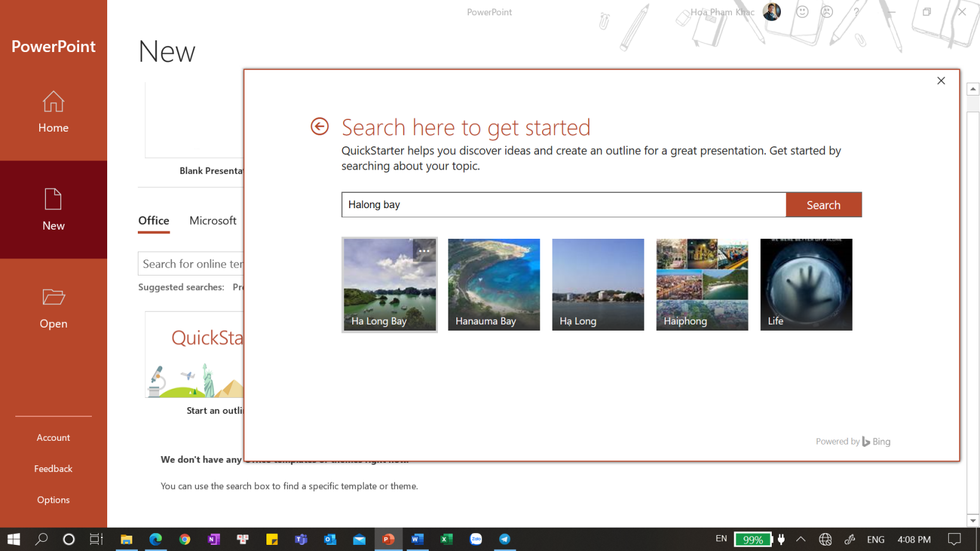Choose the Hanauma Bay presentation topic
Viewport: 980px width, 551px height.
(x=494, y=284)
